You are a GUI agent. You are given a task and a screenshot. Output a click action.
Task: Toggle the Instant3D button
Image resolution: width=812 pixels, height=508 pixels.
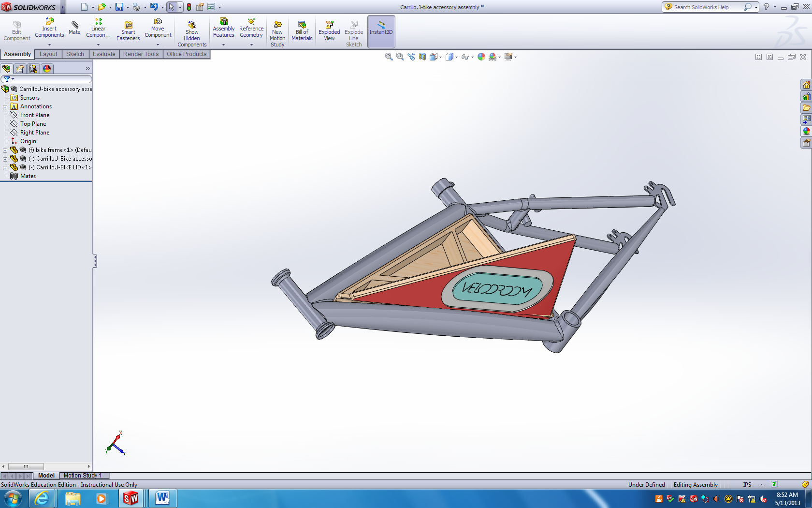coord(381,31)
